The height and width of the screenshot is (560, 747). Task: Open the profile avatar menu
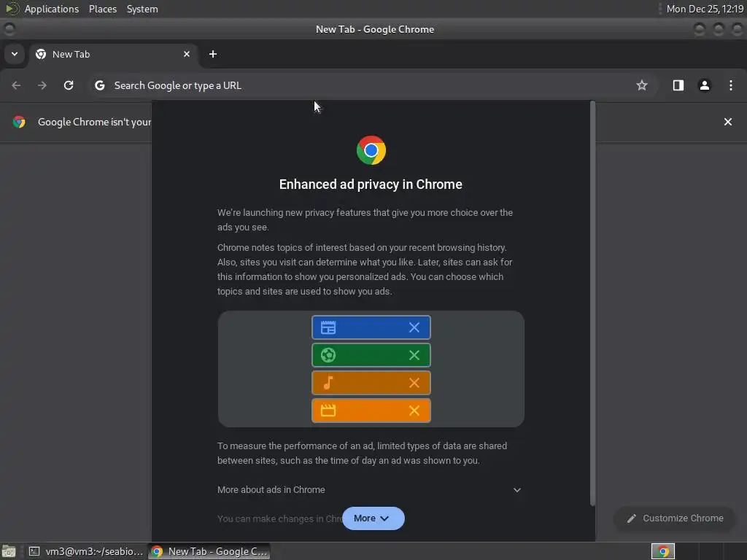(704, 85)
